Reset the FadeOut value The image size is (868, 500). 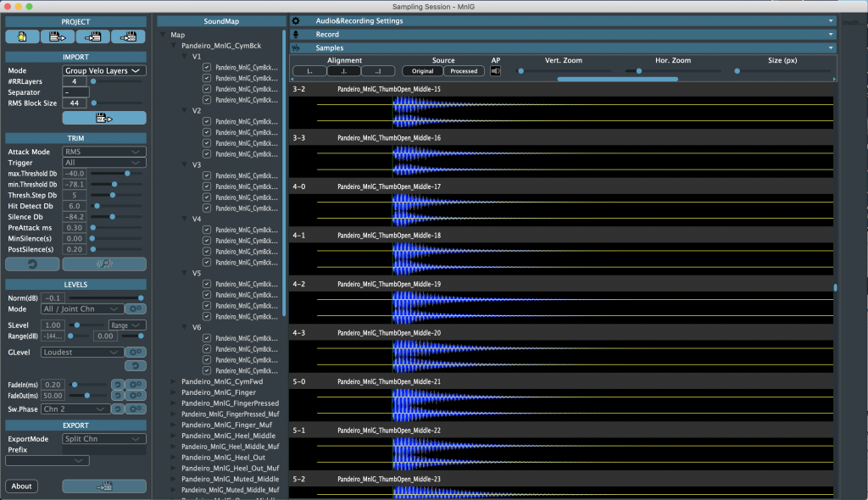coord(117,396)
